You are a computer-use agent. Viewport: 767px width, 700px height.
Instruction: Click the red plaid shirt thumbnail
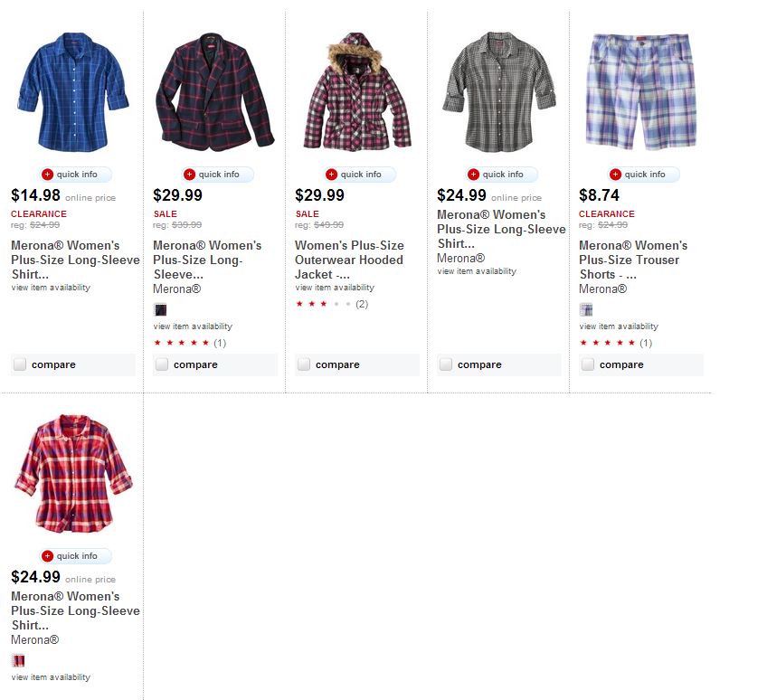(72, 473)
